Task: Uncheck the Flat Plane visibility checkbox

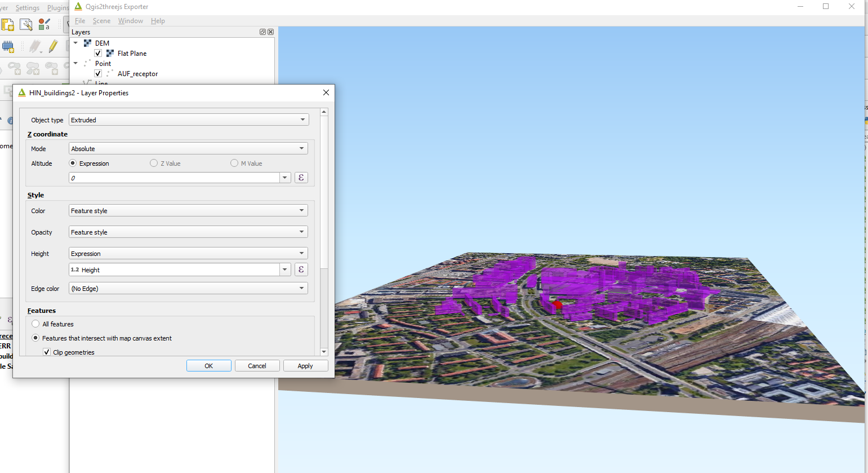Action: (x=98, y=53)
